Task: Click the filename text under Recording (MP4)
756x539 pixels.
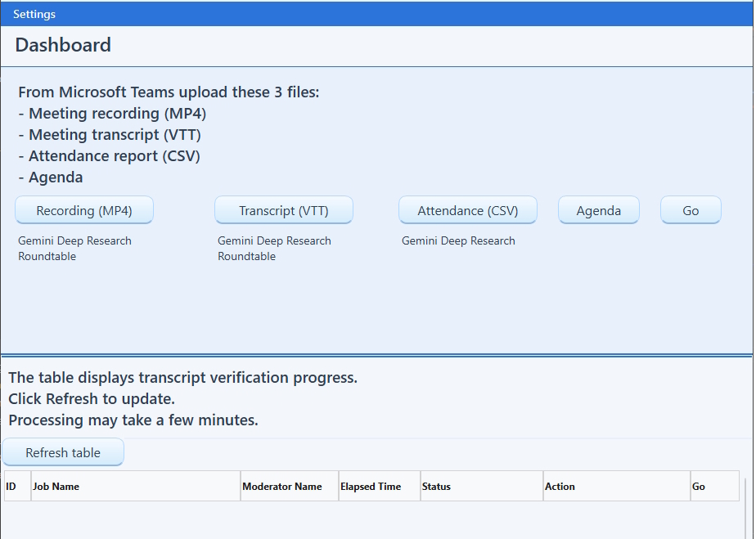Action: (x=74, y=249)
